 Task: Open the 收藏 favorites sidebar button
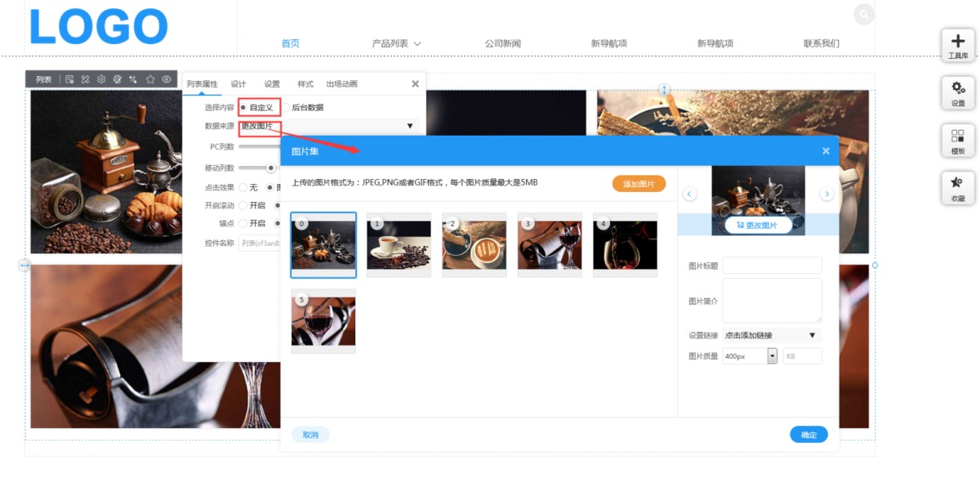pos(958,187)
